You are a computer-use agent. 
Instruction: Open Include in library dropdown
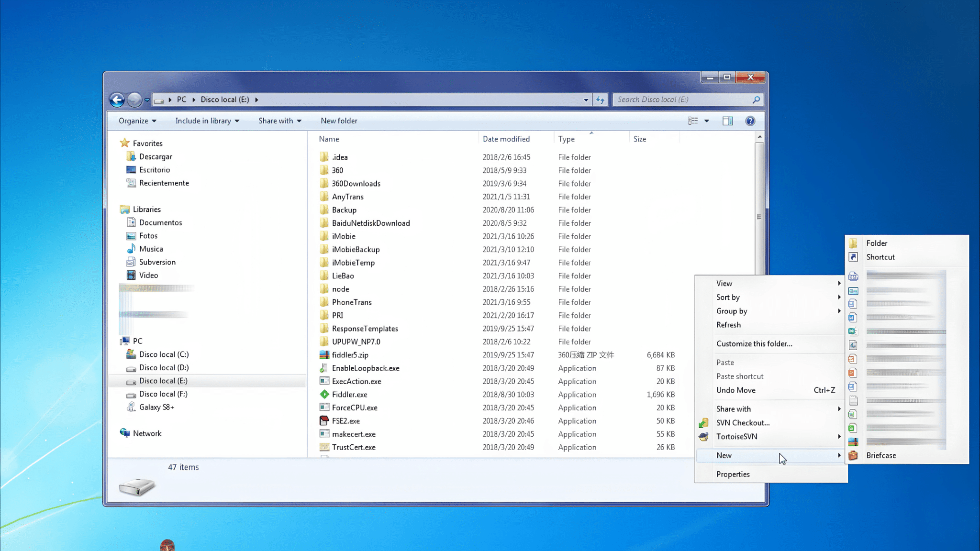(207, 121)
